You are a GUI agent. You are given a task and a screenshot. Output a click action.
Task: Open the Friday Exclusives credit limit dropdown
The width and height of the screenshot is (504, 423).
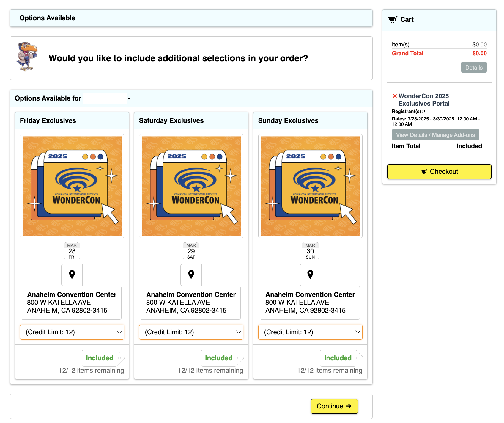coord(72,332)
